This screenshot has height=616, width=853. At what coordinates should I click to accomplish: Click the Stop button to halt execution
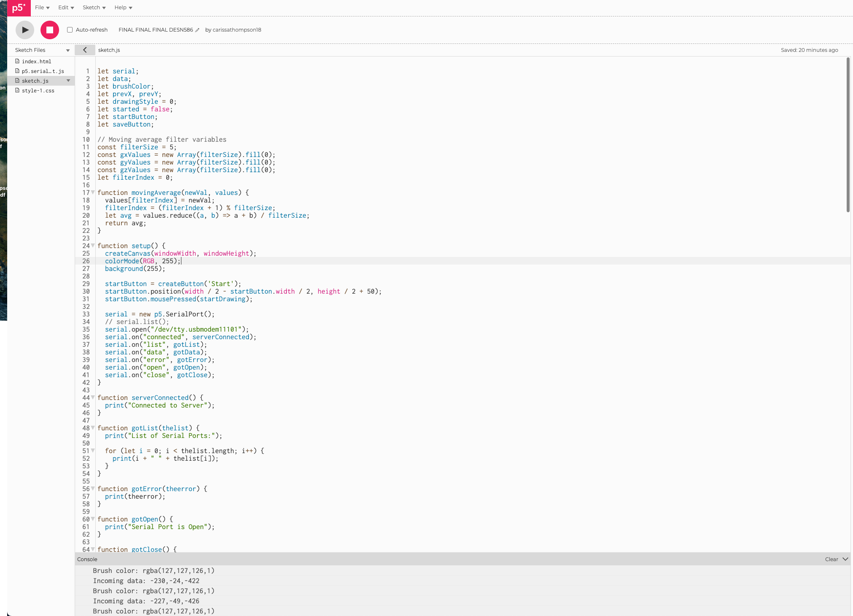[50, 30]
